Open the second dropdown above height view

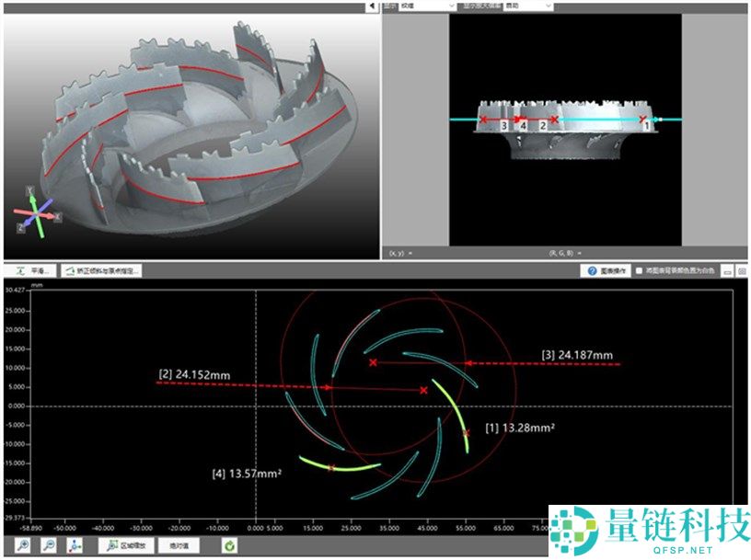pos(528,6)
